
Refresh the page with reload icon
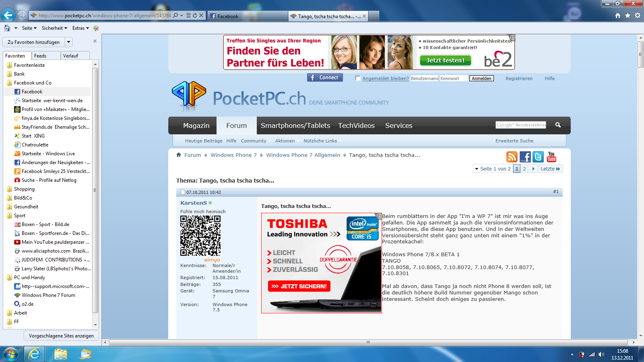(195, 15)
